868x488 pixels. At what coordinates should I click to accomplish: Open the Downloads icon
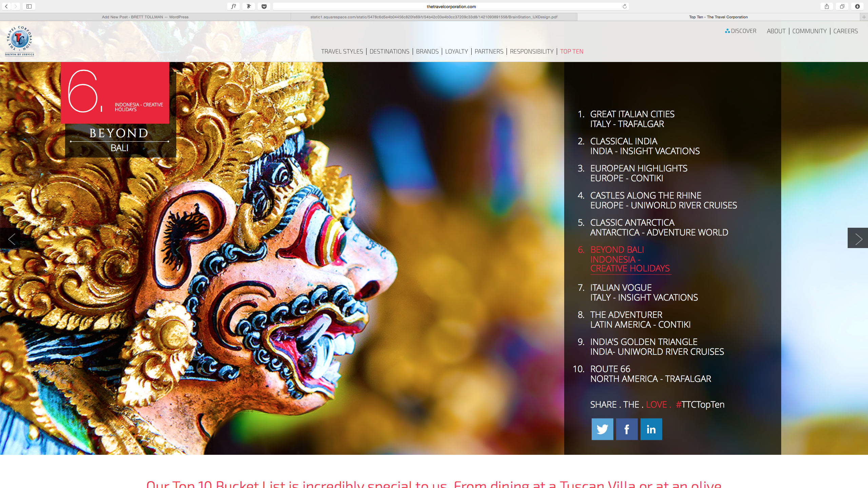point(857,6)
